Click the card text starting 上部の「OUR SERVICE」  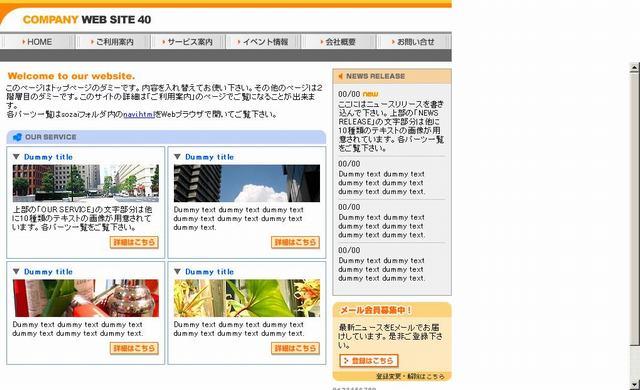[82, 218]
